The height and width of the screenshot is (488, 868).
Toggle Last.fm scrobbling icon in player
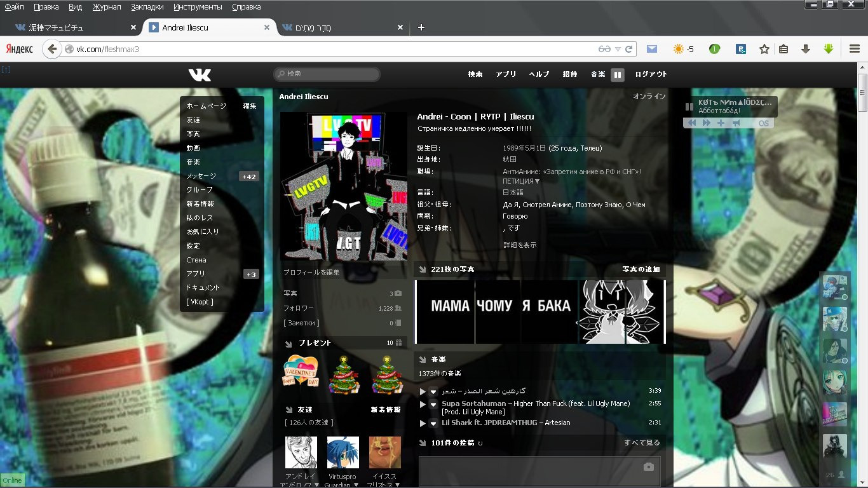(764, 123)
